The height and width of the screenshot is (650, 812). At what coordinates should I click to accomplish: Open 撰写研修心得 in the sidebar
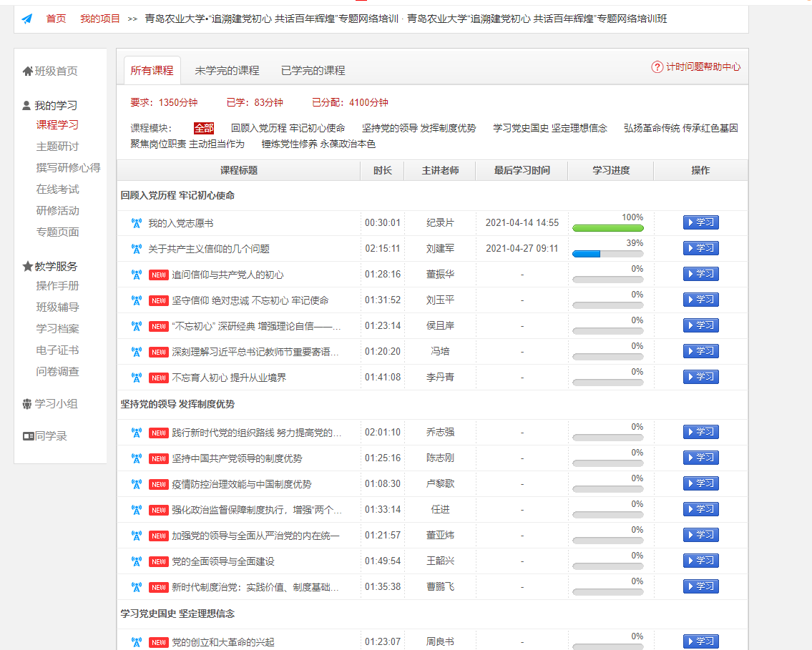point(69,167)
